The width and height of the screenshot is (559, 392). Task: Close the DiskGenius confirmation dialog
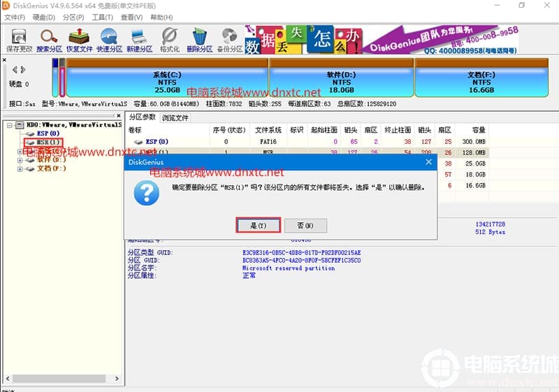pos(428,162)
